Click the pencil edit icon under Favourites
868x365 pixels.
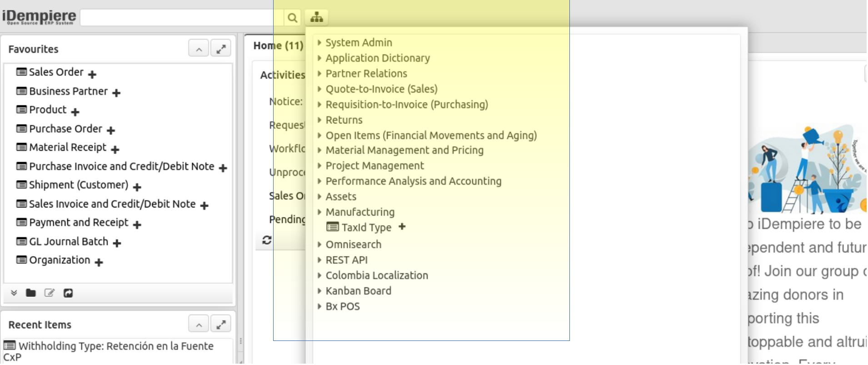(x=50, y=293)
